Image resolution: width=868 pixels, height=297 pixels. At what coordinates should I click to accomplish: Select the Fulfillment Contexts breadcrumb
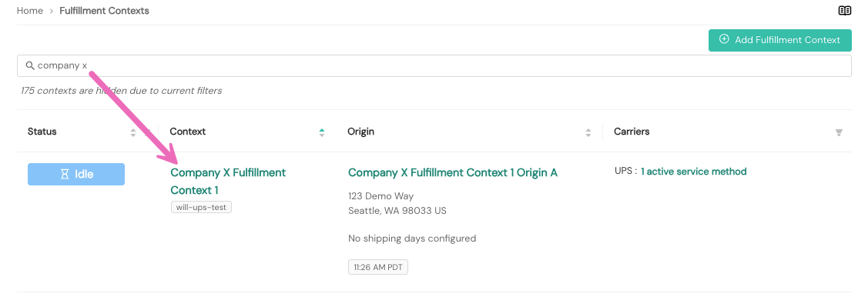click(x=104, y=11)
